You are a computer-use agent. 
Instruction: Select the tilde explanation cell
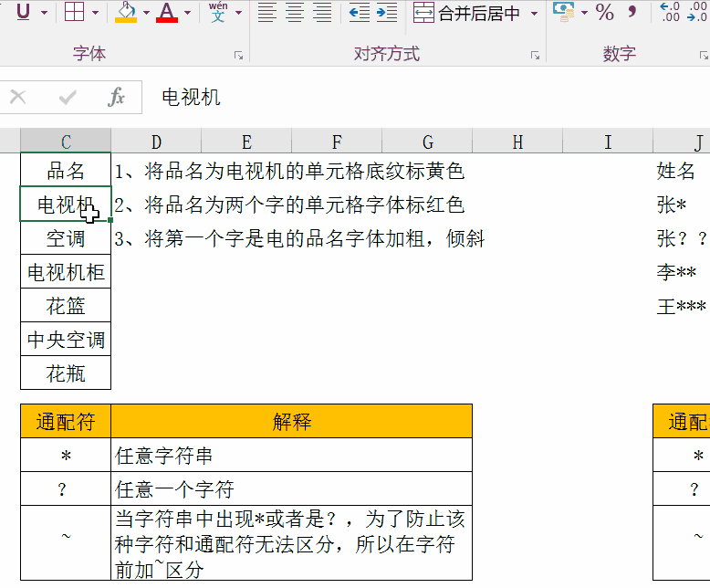292,543
